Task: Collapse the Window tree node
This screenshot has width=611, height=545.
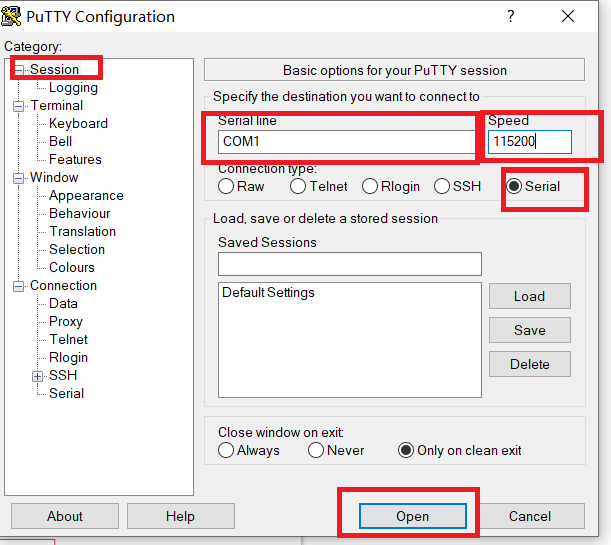Action: point(18,178)
